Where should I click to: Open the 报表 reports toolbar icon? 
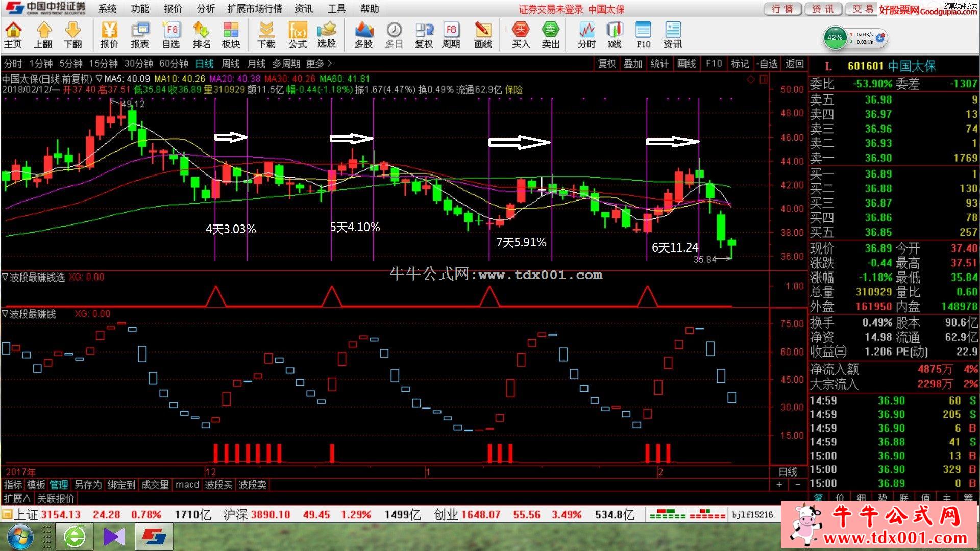[140, 35]
